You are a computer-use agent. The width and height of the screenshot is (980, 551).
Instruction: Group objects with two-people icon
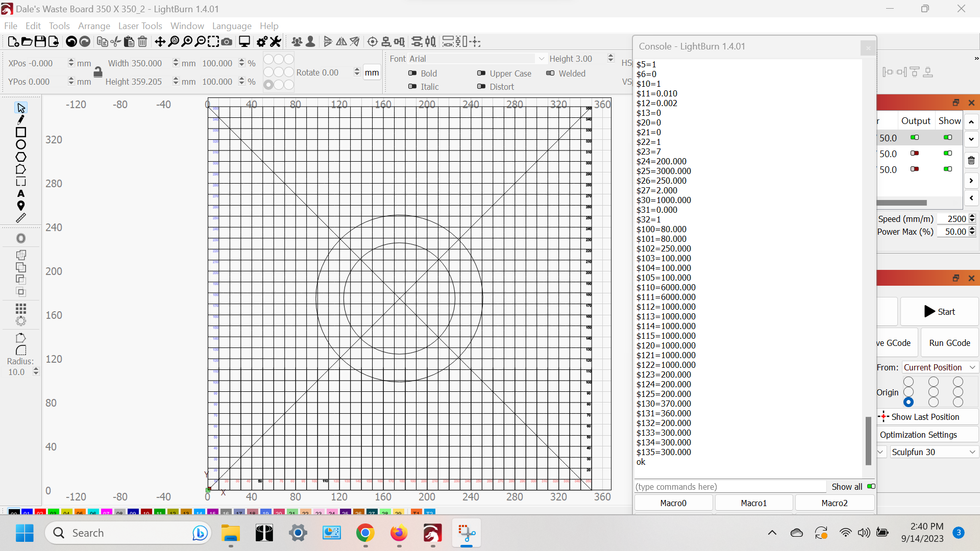(297, 42)
